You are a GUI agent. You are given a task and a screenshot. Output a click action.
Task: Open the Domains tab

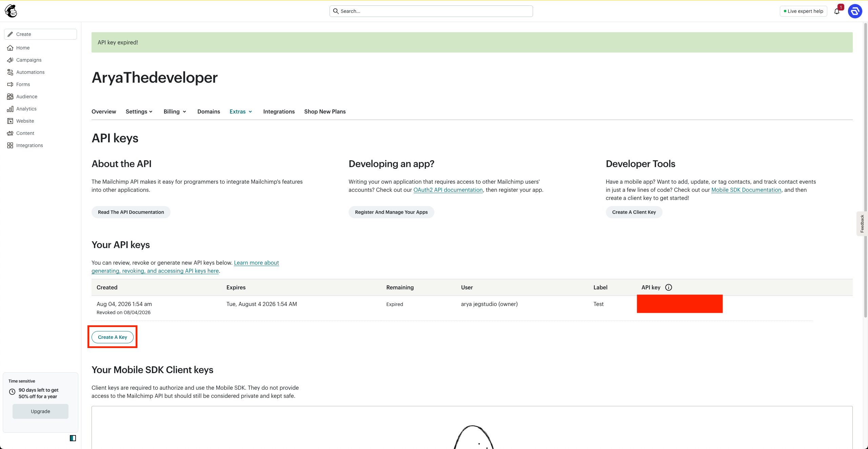point(209,111)
